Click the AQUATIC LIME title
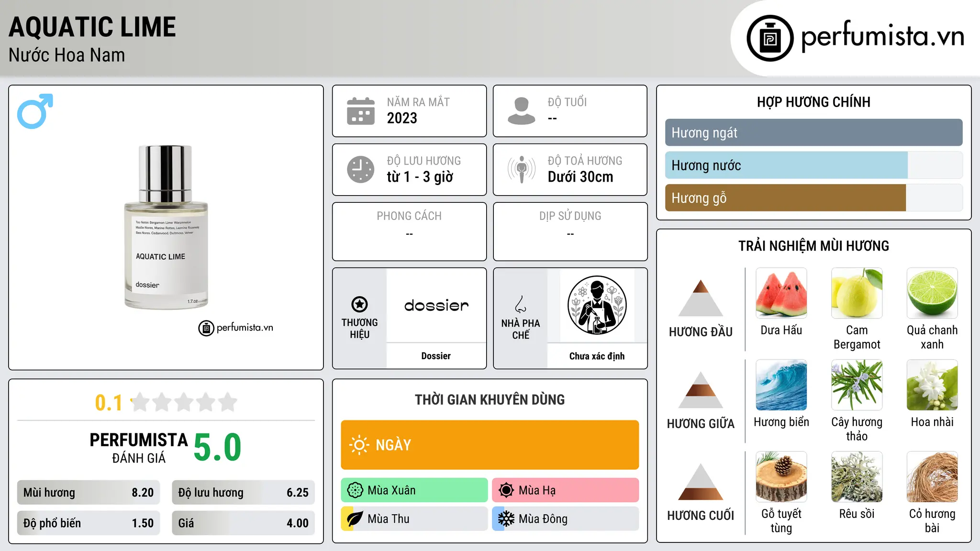Viewport: 980px width, 551px height. [x=92, y=27]
